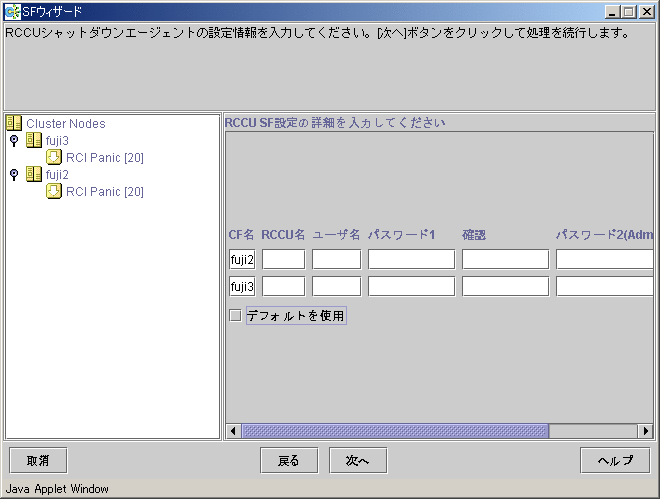This screenshot has height=499, width=660.
Task: Minimize the SF Wizard window
Action: coord(612,12)
